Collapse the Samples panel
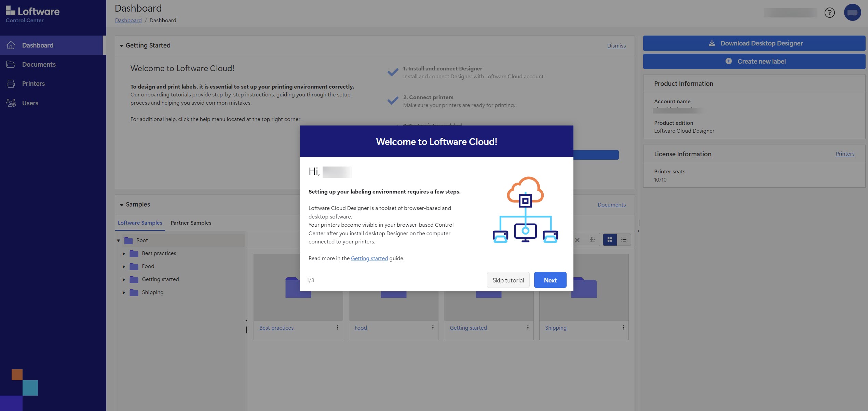868x411 pixels. coord(121,205)
